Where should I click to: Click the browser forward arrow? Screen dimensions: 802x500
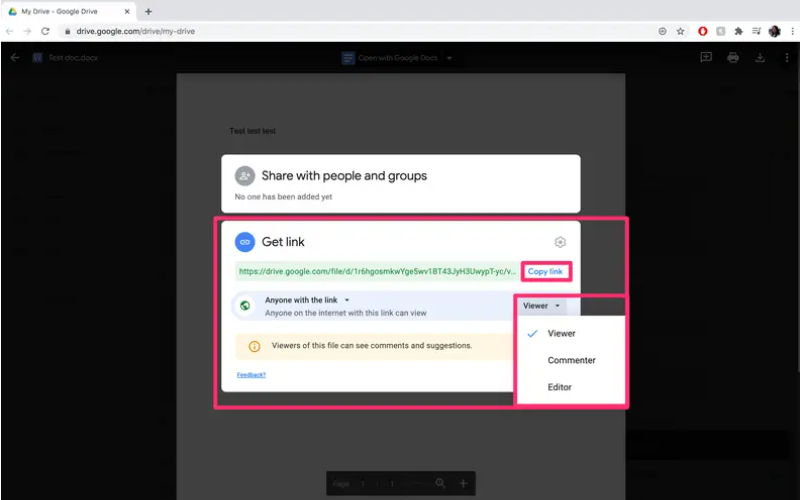[27, 31]
